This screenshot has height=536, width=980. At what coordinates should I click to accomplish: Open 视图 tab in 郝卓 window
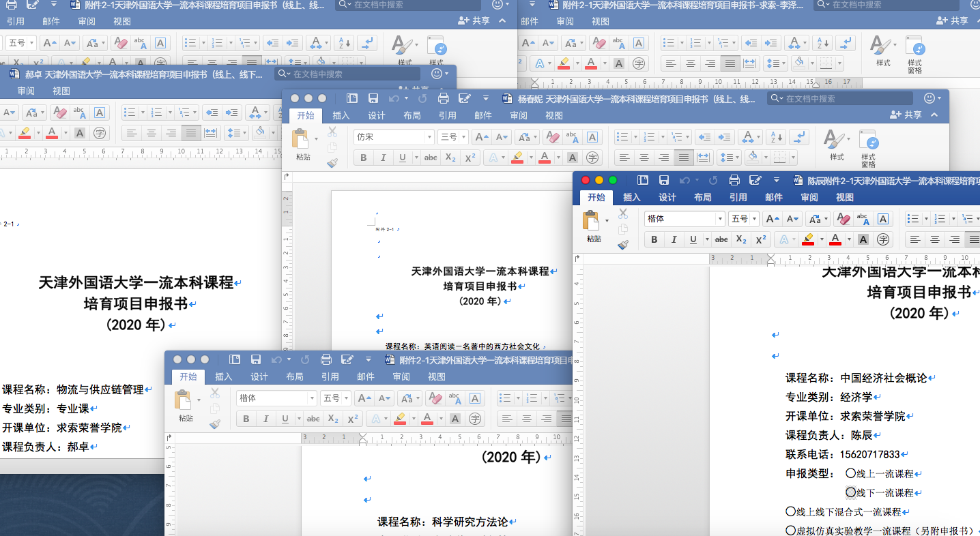click(x=61, y=91)
